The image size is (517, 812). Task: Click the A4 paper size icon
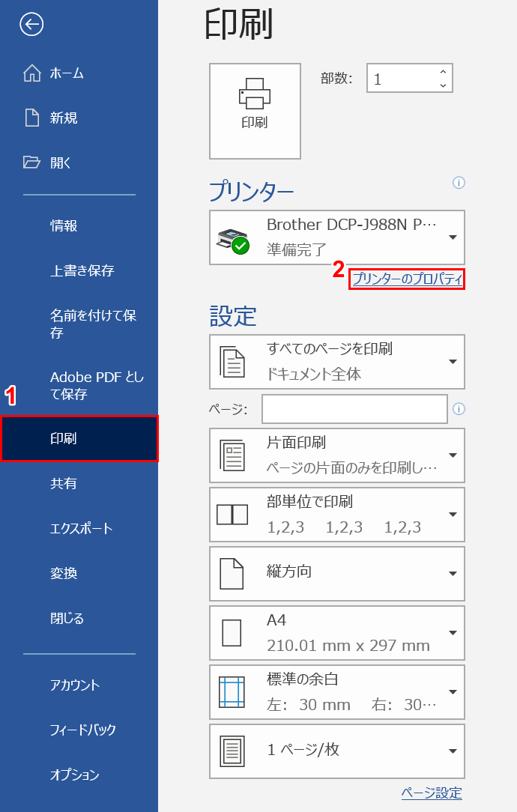(232, 633)
